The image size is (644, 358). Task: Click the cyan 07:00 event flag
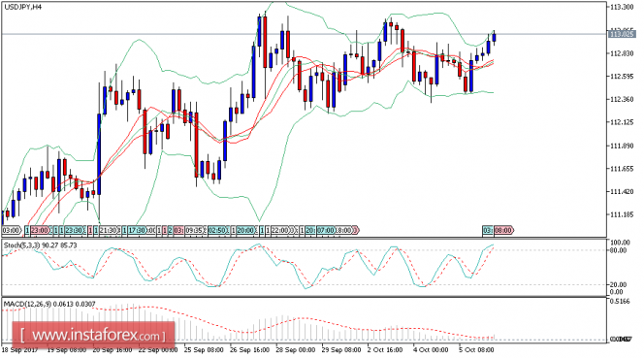325,230
